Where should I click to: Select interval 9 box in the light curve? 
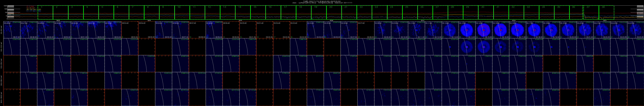167,12
